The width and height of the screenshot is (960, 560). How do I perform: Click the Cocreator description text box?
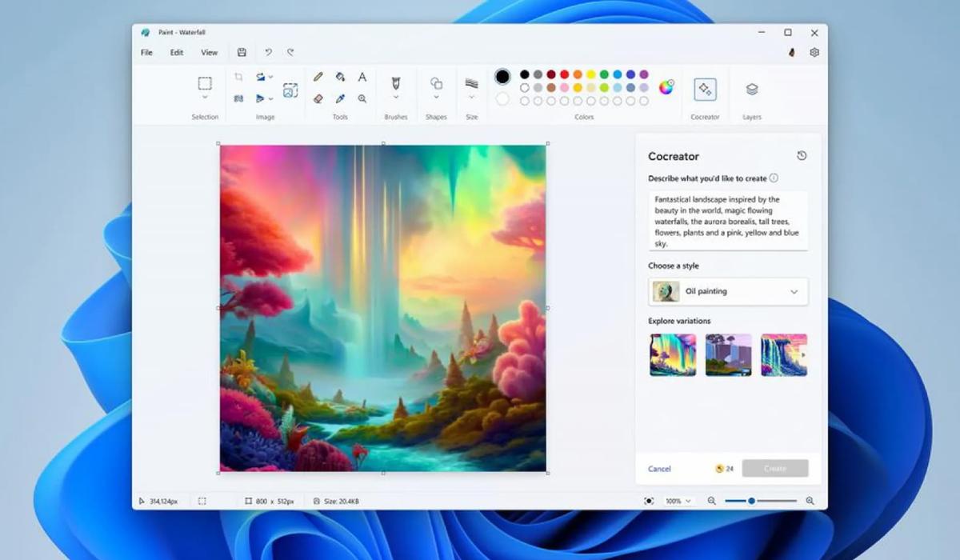point(728,221)
